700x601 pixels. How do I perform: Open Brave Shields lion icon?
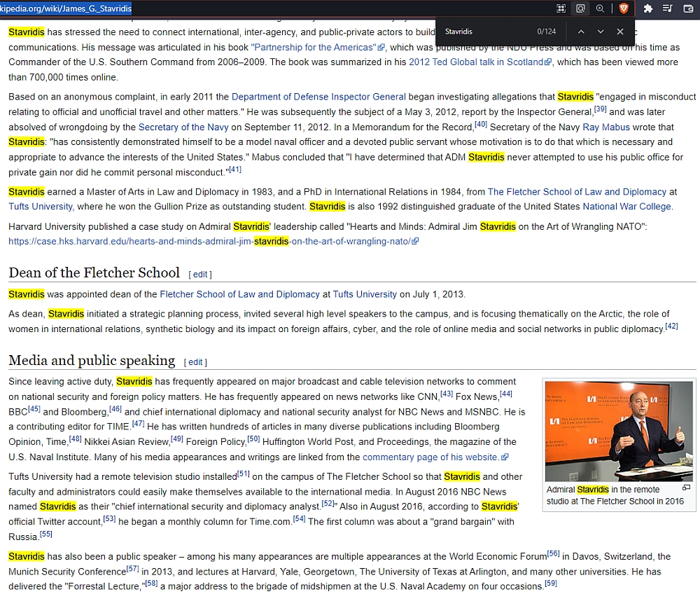(624, 8)
